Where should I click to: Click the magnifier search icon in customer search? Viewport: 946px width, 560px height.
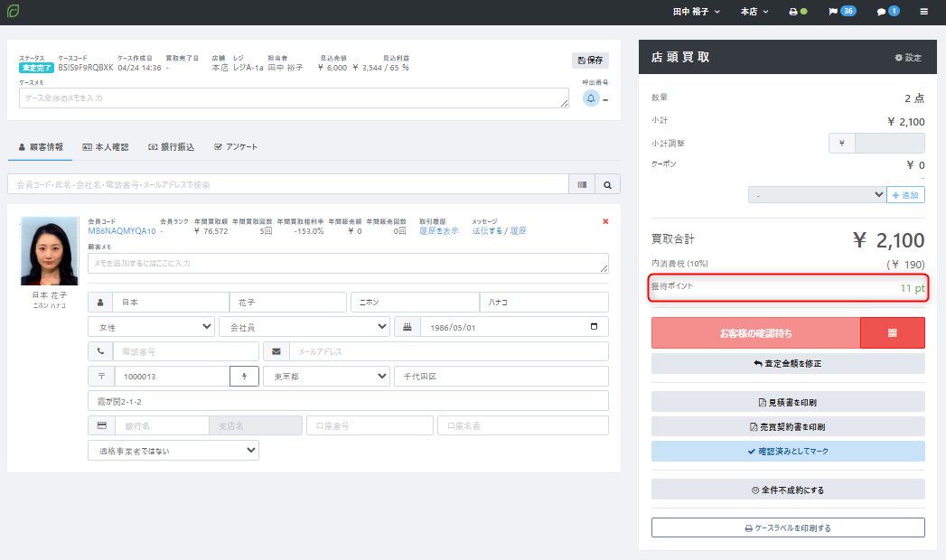point(607,184)
